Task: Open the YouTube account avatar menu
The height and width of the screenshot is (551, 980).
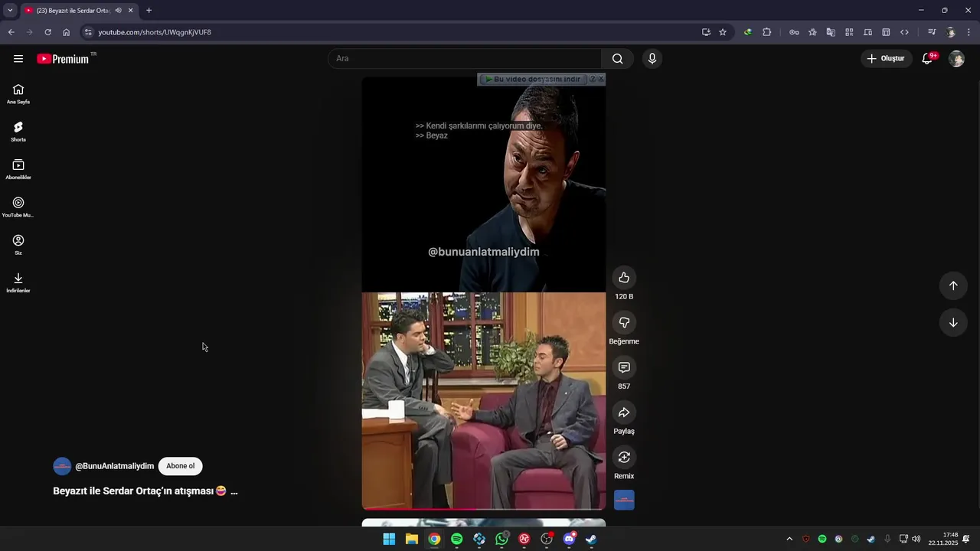Action: [x=956, y=59]
